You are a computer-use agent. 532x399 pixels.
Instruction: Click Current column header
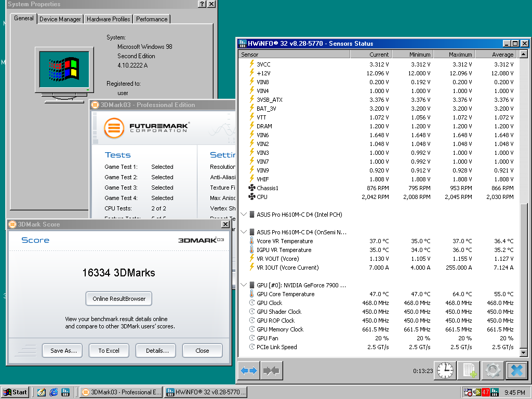tap(371, 54)
